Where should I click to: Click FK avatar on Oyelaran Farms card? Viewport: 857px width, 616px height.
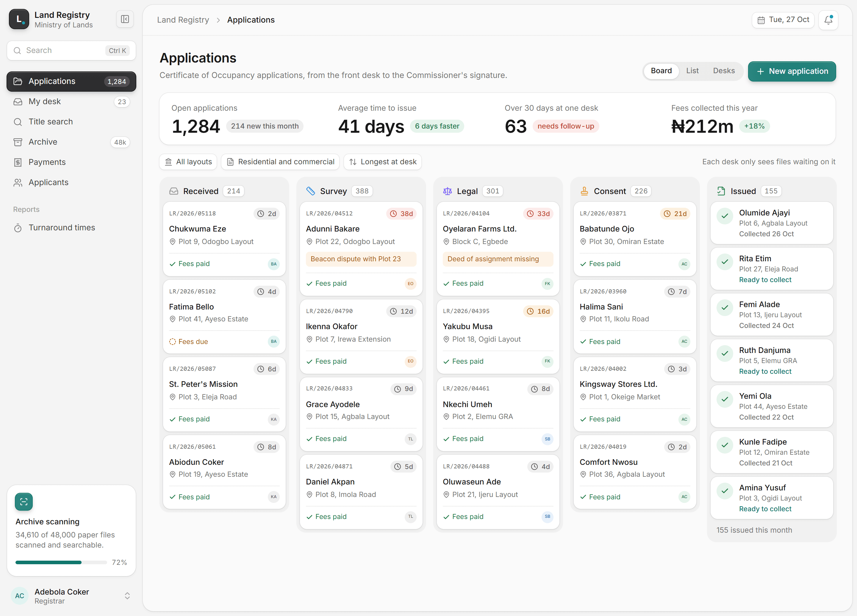click(x=547, y=283)
